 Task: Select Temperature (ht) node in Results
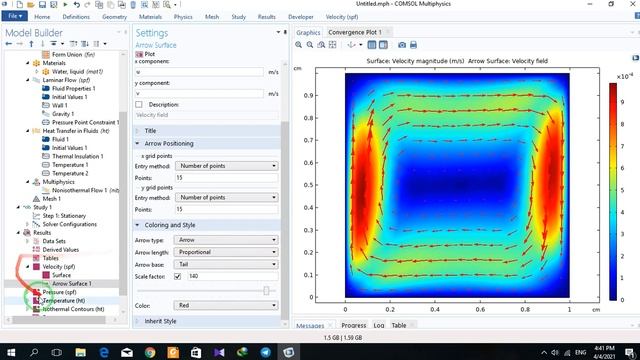[x=64, y=300]
